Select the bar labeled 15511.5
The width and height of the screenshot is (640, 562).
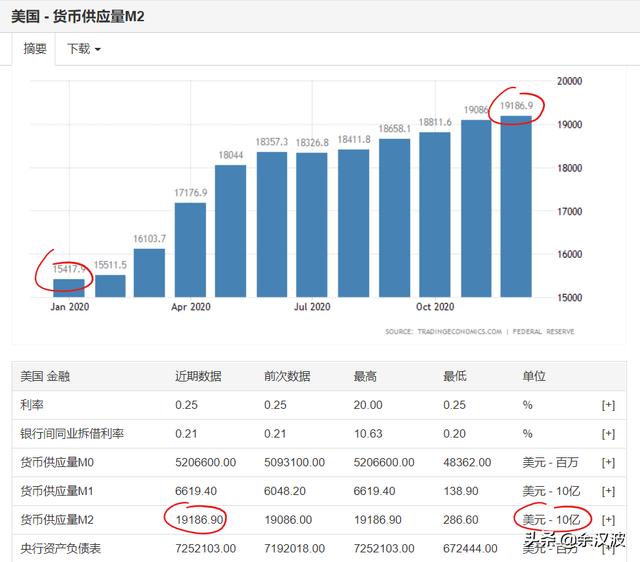pos(110,286)
